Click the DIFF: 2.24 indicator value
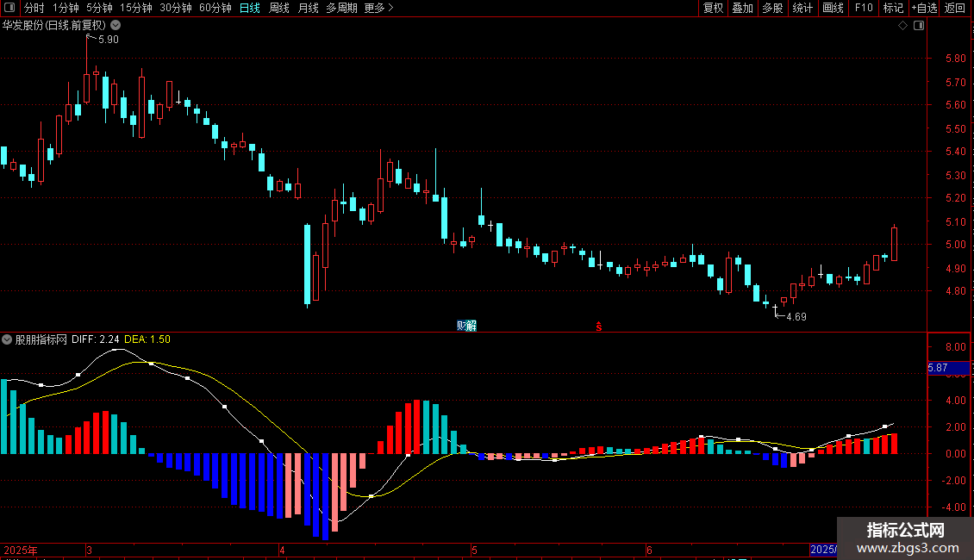974x560 pixels. coord(95,339)
